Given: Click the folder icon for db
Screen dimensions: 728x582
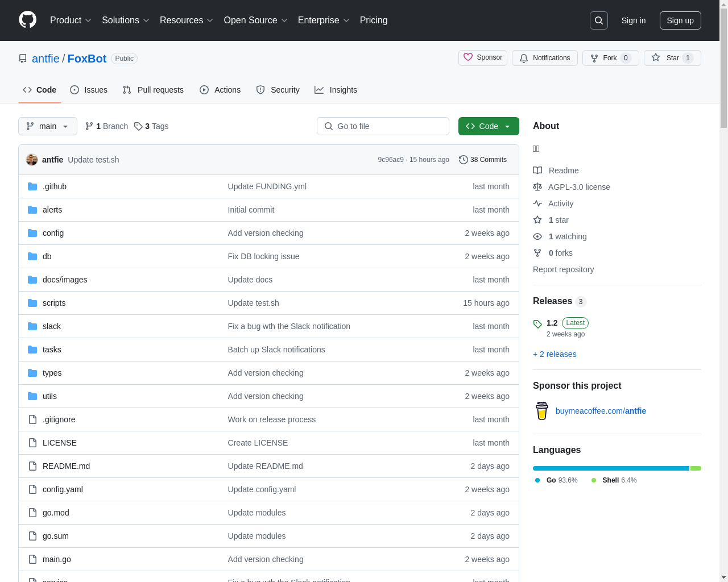Looking at the screenshot, I should [32, 256].
